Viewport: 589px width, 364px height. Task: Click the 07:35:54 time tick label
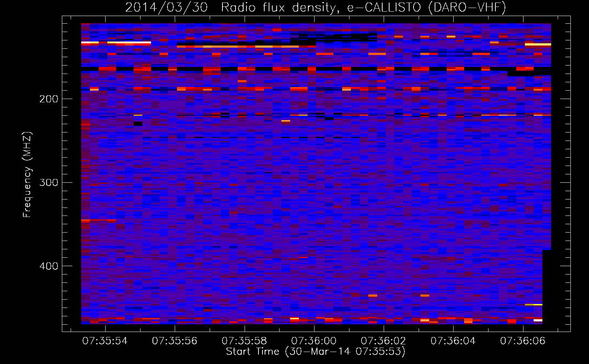click(x=105, y=341)
